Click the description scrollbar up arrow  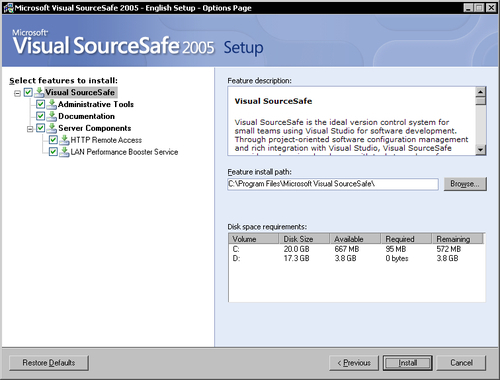(481, 92)
